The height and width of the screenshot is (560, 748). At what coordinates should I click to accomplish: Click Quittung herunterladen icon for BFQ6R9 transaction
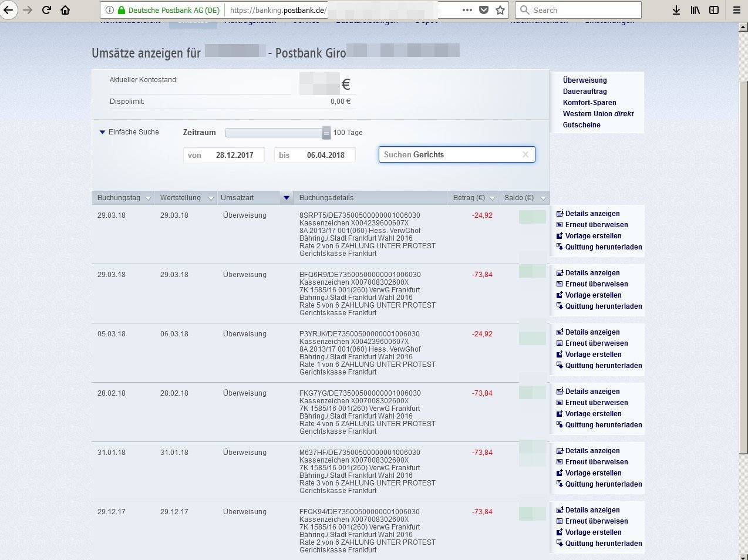[x=560, y=306]
